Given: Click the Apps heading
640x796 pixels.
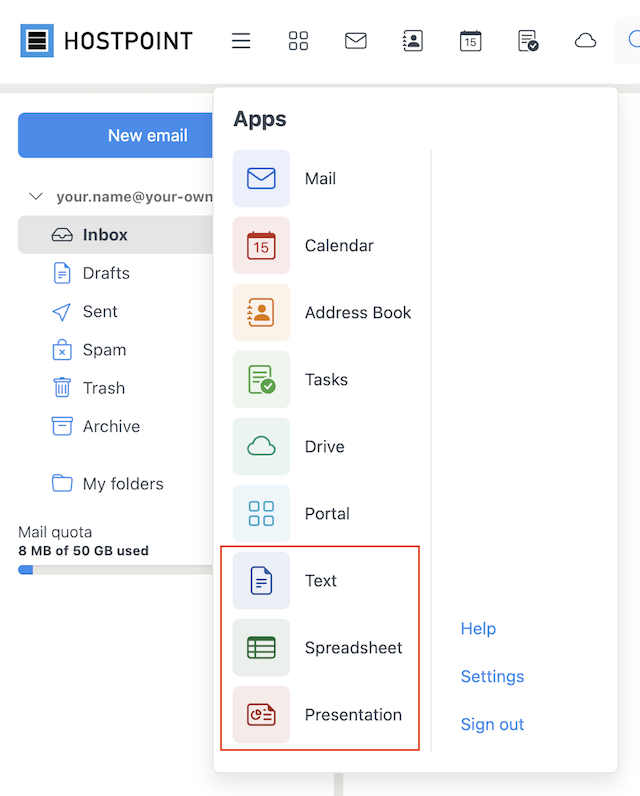Looking at the screenshot, I should (260, 119).
